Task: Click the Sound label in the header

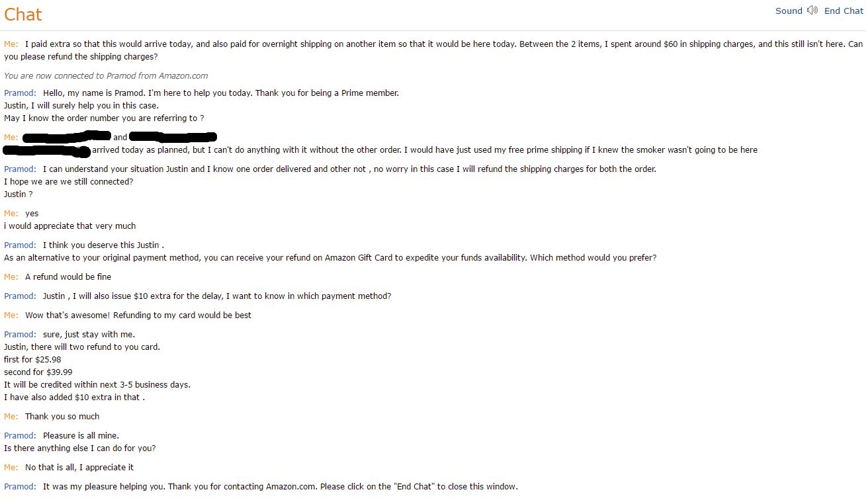Action: pyautogui.click(x=789, y=11)
